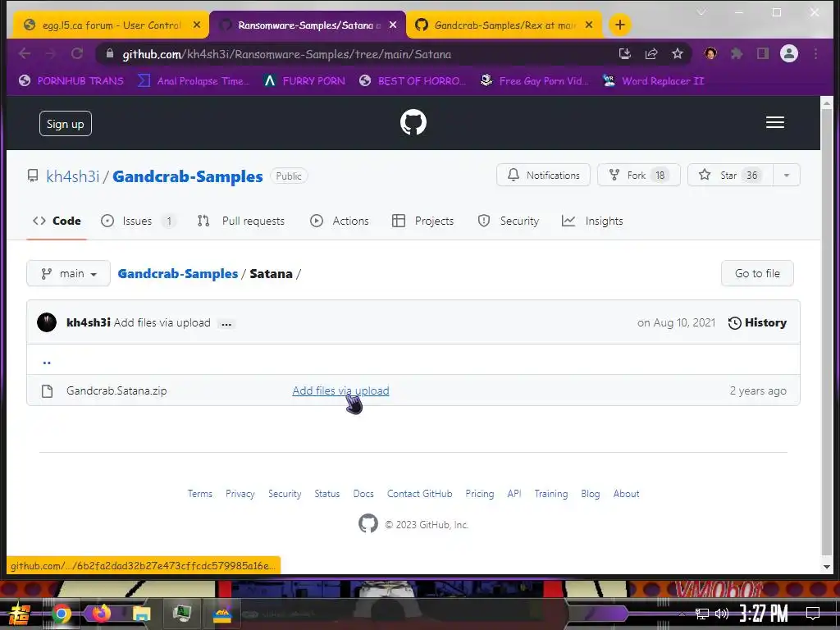Reload the page with refresh icon
This screenshot has height=630, width=840.
[77, 53]
